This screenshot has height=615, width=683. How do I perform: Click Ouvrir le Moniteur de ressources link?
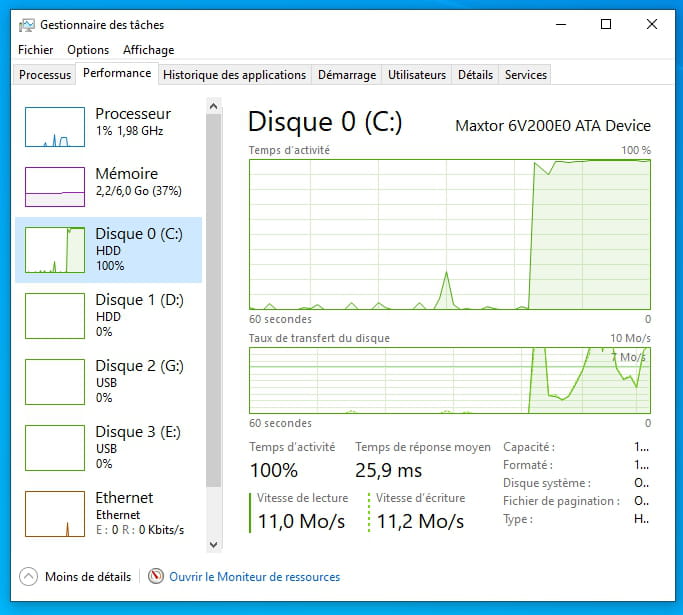click(x=254, y=577)
